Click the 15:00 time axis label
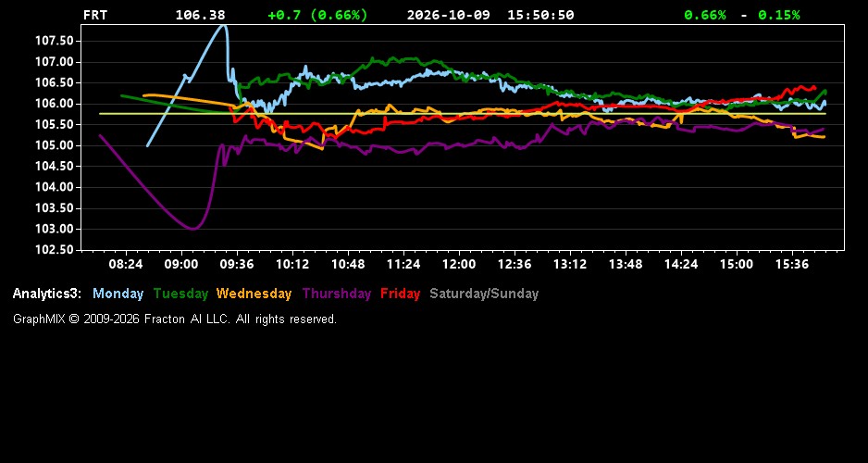The width and height of the screenshot is (868, 463). (737, 264)
